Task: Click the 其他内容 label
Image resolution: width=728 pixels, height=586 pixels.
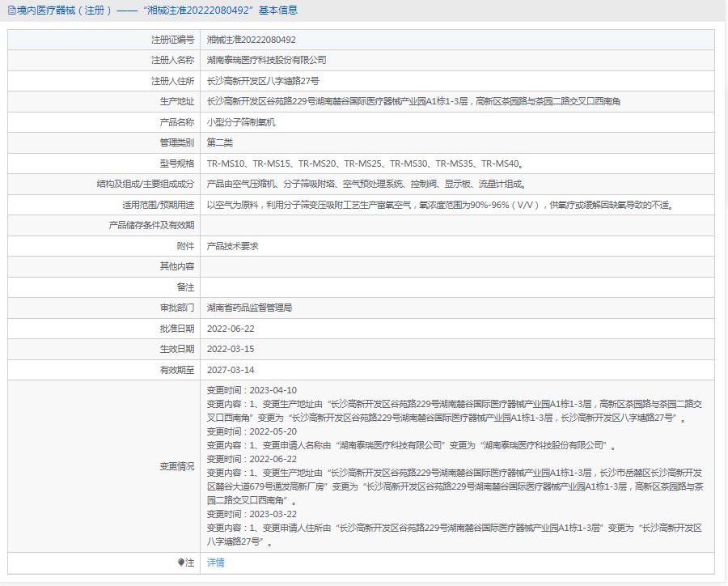Action: tap(177, 266)
